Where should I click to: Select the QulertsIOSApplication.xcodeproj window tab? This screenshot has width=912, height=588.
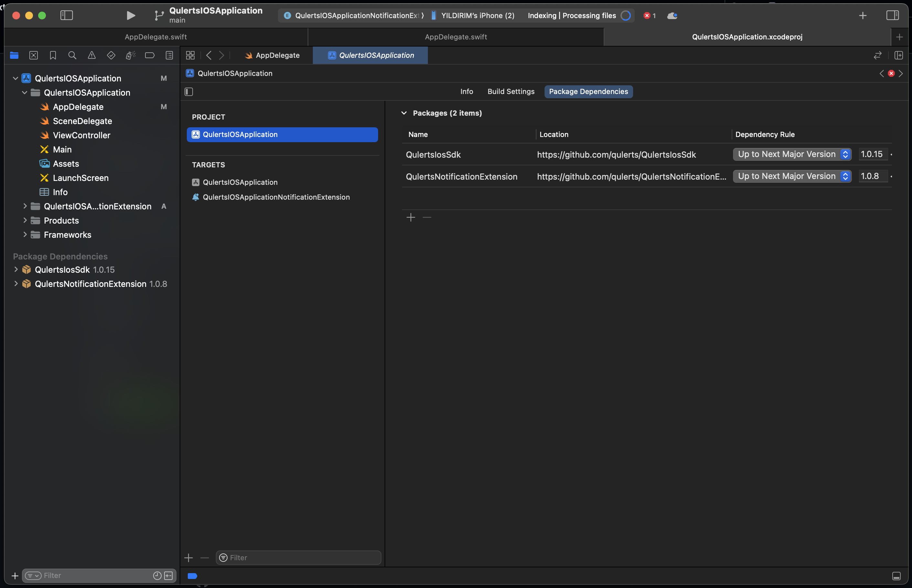click(747, 37)
